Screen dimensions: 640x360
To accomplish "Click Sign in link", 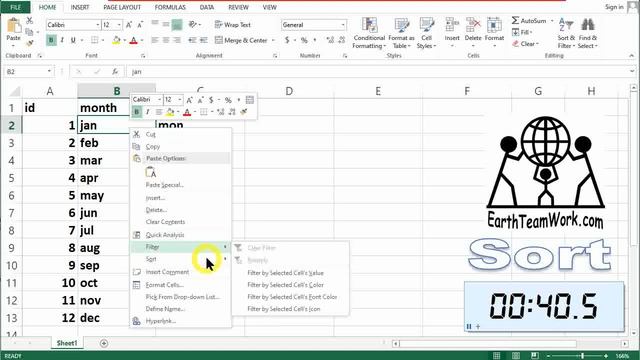I will point(614,7).
